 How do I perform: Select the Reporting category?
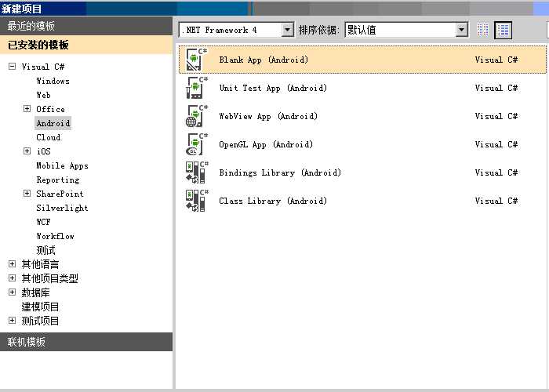tap(58, 180)
